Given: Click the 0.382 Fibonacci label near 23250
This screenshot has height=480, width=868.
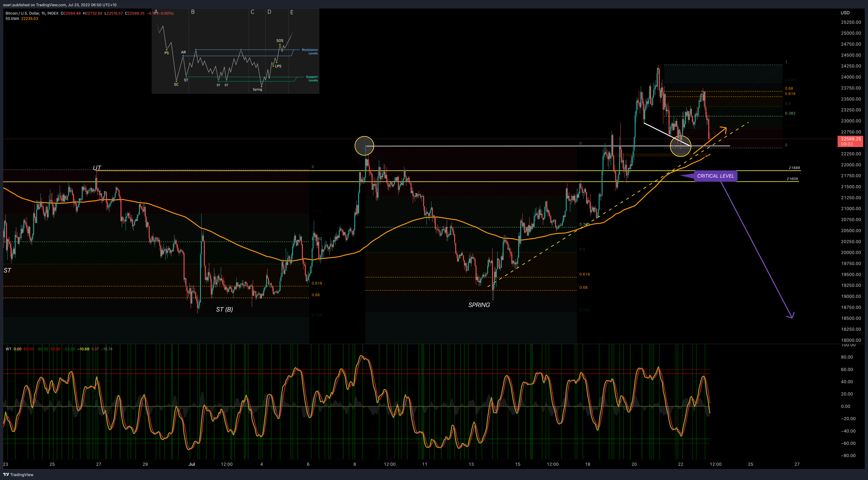Looking at the screenshot, I should (x=790, y=113).
